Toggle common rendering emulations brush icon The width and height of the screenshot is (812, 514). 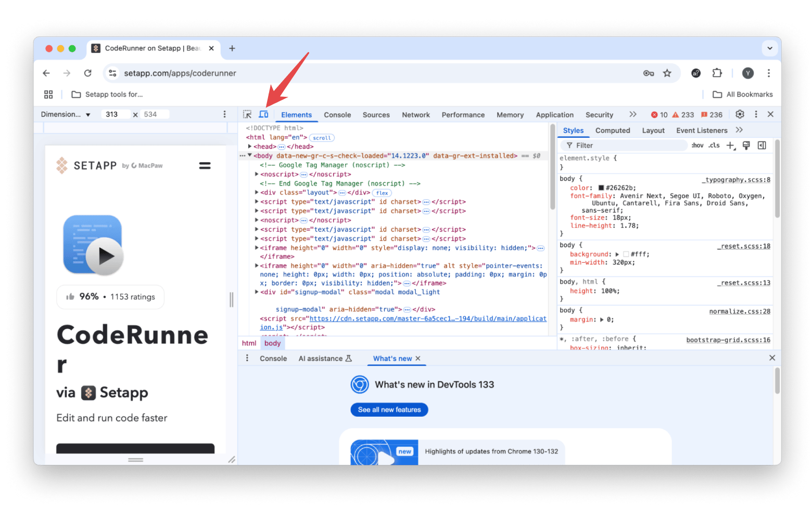(x=746, y=146)
